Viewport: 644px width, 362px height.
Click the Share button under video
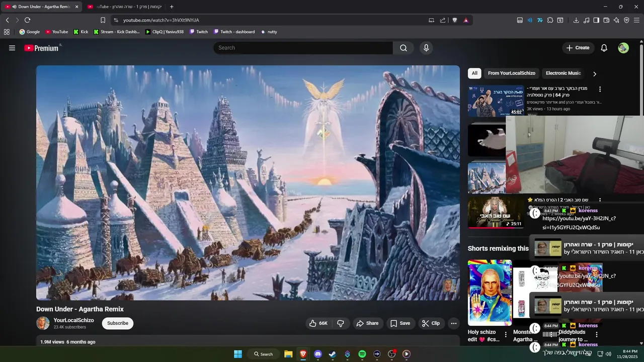(368, 323)
